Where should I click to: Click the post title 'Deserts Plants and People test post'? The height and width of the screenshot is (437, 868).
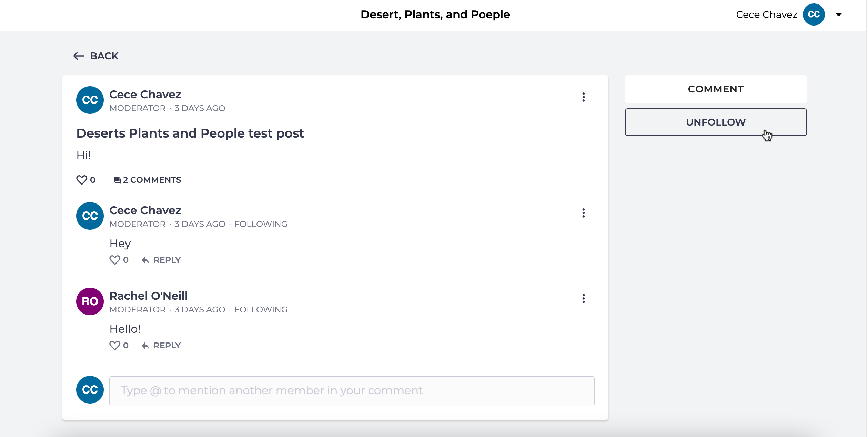(190, 133)
